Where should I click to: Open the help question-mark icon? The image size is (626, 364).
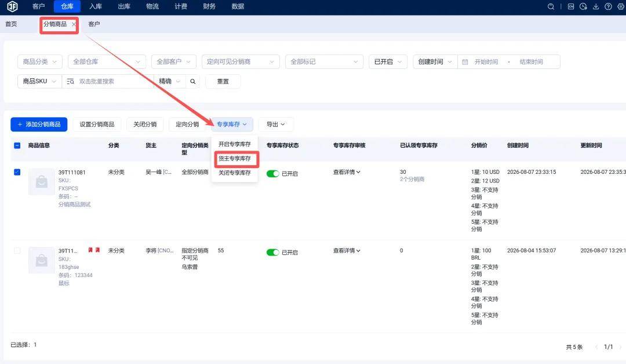tap(608, 7)
